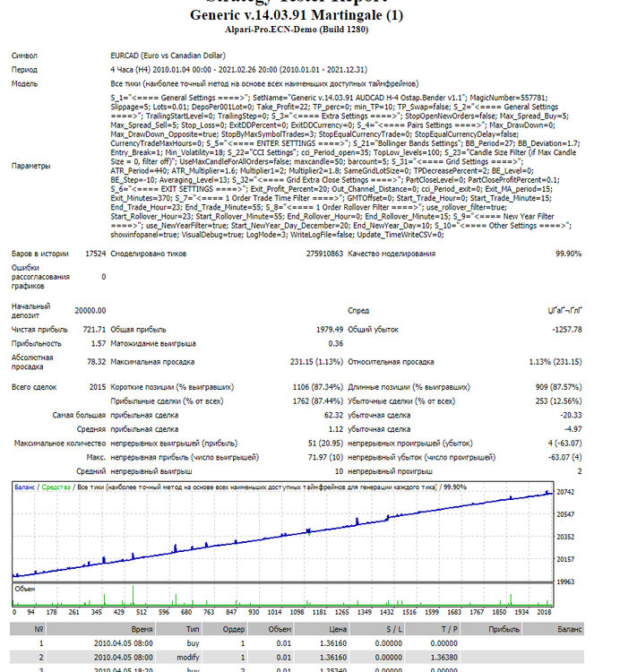
Task: Click the "Параметры" label
Action: (x=30, y=166)
